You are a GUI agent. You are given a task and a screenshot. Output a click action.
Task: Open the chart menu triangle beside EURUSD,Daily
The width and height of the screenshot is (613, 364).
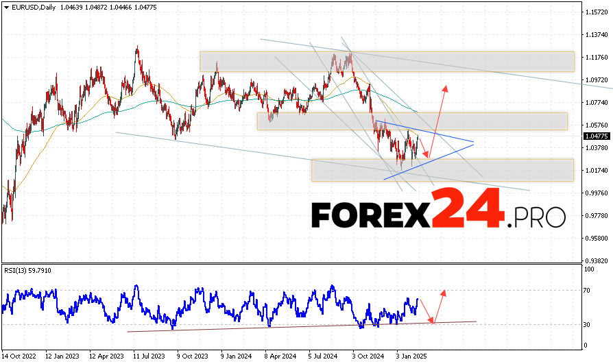[x=6, y=8]
